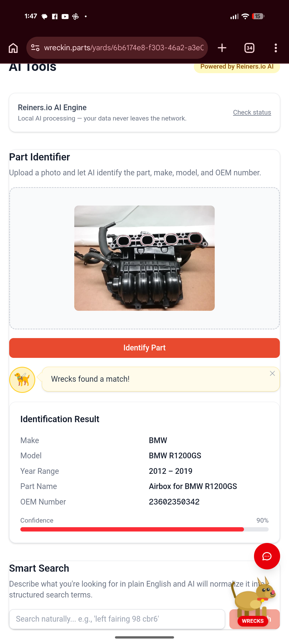
Task: Tap the Powered by Reiners.io AI badge
Action: tap(237, 67)
